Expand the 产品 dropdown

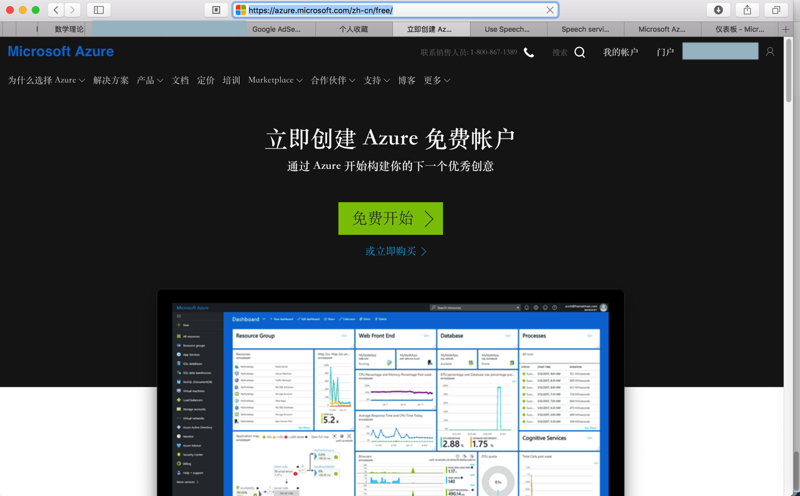pos(149,80)
